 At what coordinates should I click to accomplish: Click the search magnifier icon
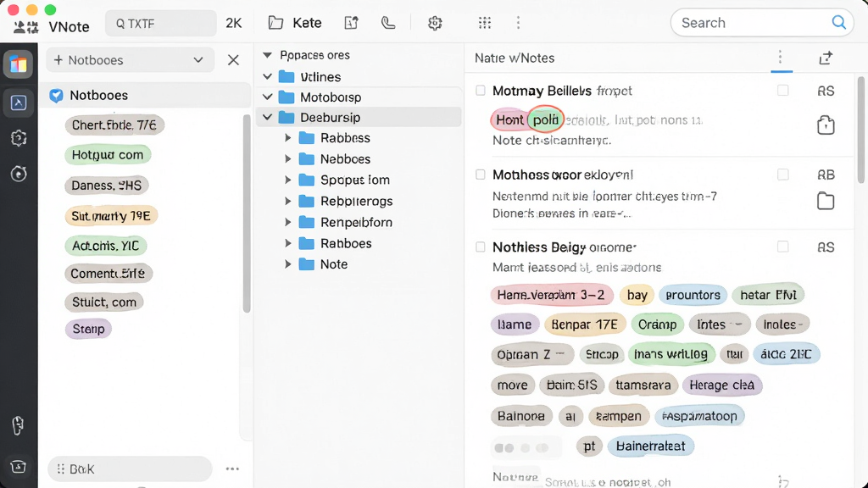(838, 22)
